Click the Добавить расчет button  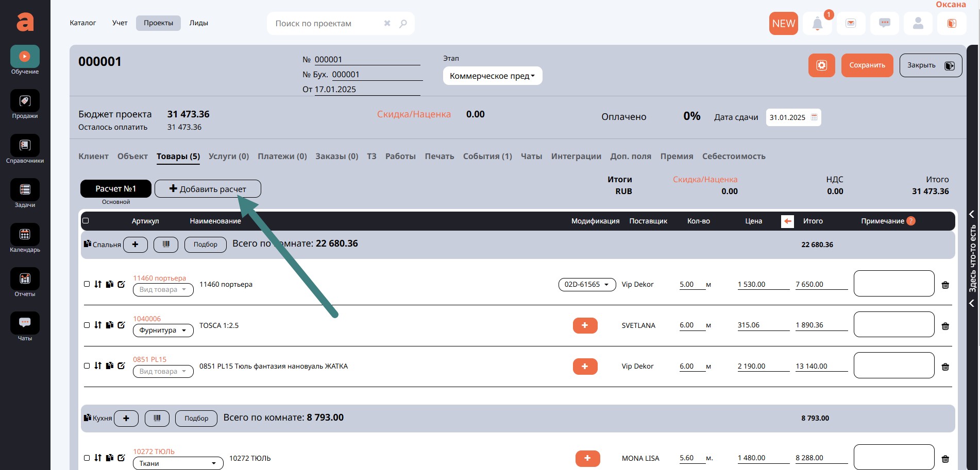(208, 189)
